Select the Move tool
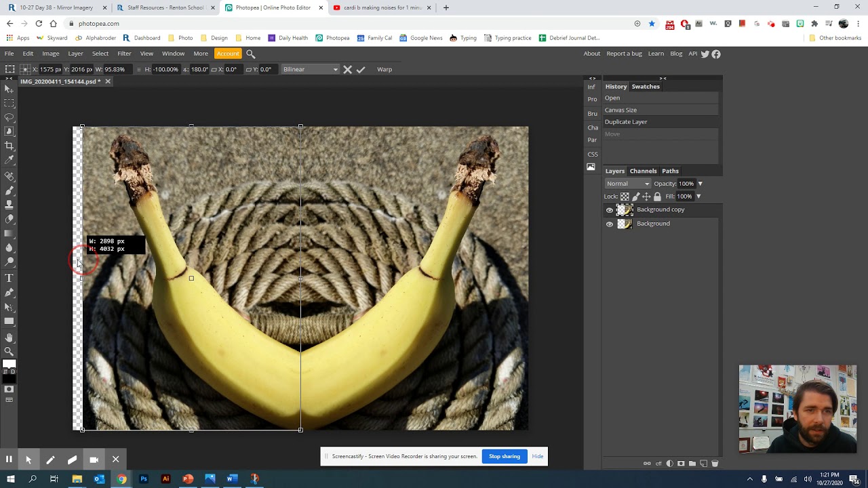 [x=9, y=89]
